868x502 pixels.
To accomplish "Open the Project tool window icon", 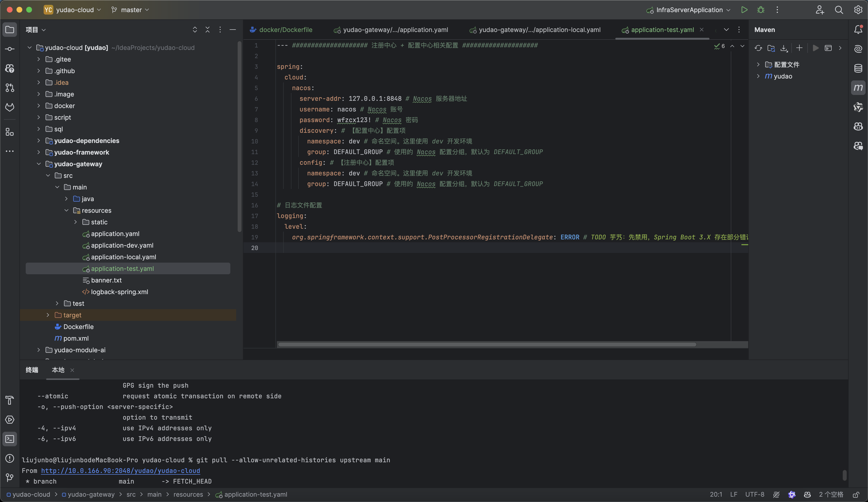I will point(10,30).
